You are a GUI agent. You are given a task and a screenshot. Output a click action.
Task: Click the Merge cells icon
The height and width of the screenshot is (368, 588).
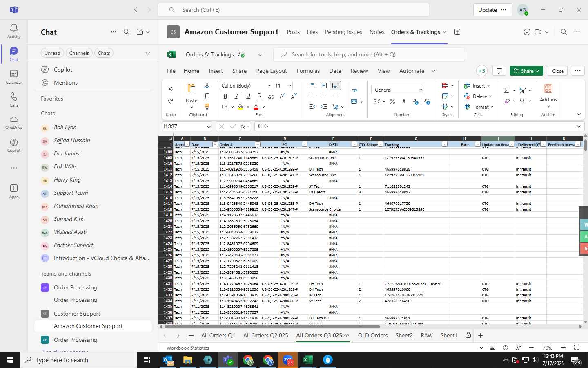354,101
